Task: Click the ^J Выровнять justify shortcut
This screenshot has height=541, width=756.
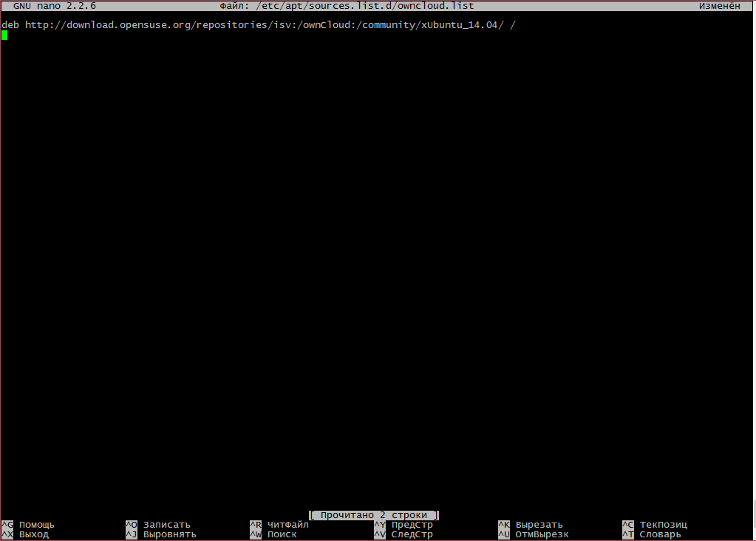Action: point(161,534)
